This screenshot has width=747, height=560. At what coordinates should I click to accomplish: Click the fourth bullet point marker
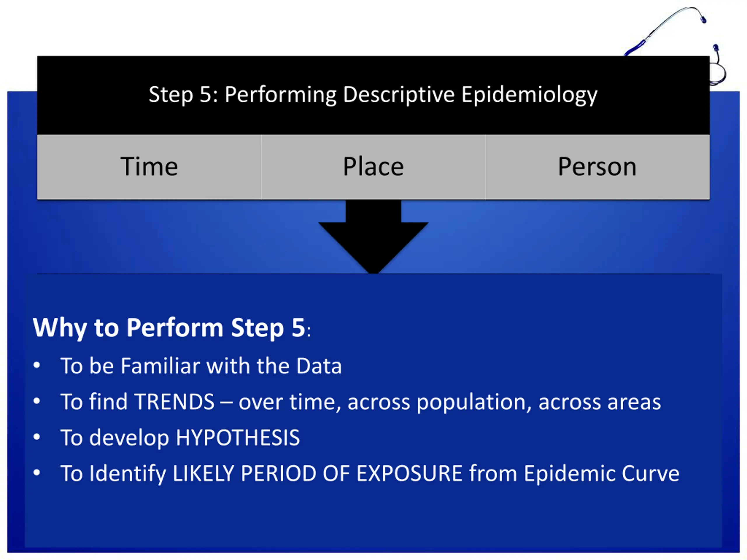(x=37, y=473)
